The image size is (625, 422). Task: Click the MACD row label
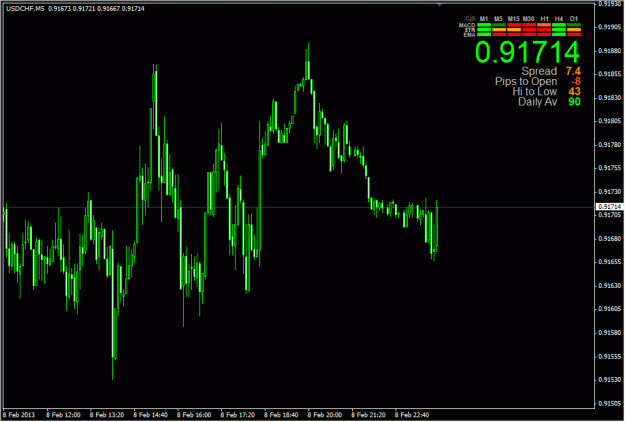[467, 25]
